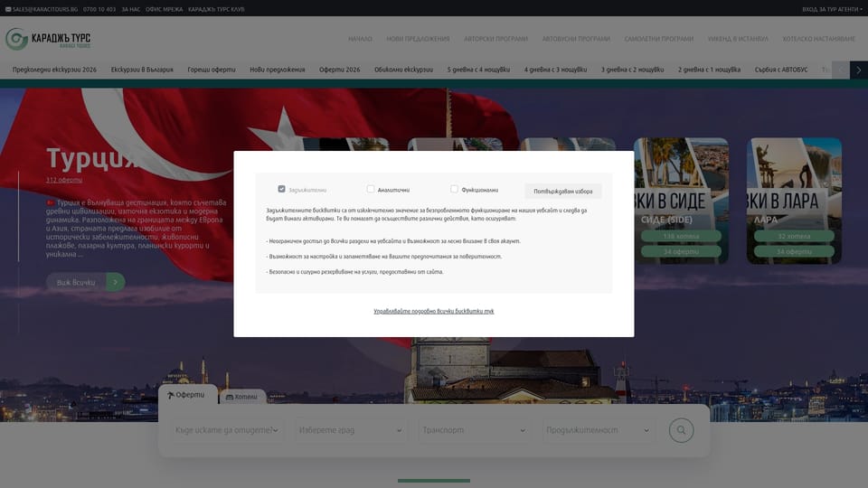The image size is (868, 488).
Task: Click 32 хотела on the Лара card
Action: 794,236
